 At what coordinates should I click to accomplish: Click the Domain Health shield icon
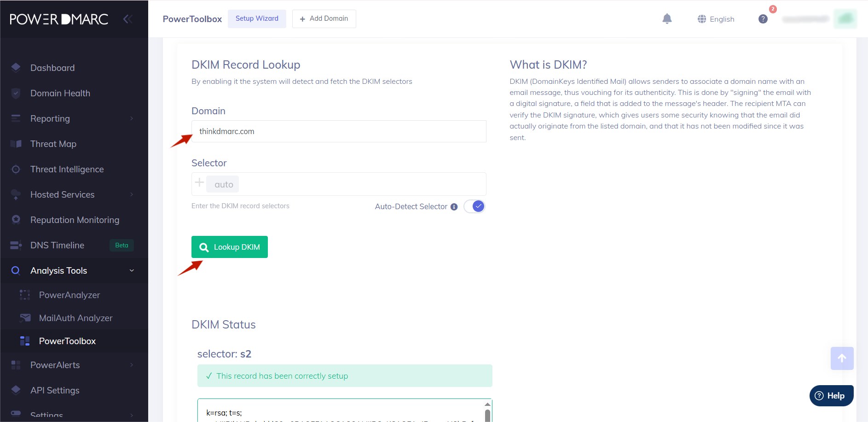point(16,93)
